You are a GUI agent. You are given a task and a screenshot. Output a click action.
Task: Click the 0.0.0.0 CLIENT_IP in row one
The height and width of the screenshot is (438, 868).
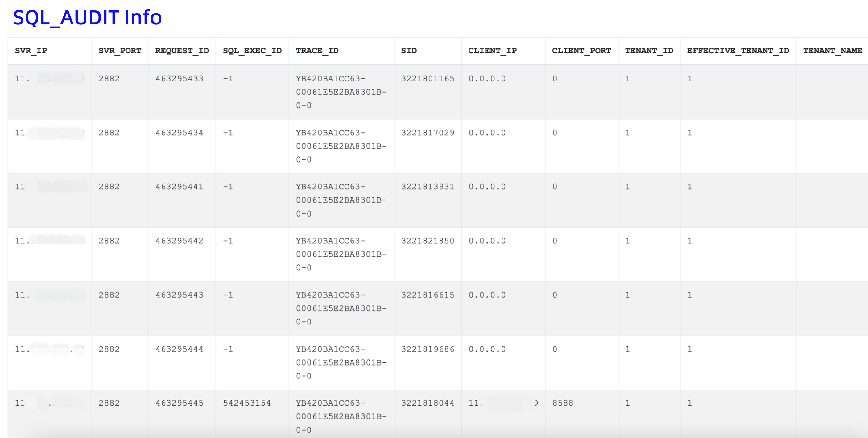(487, 79)
